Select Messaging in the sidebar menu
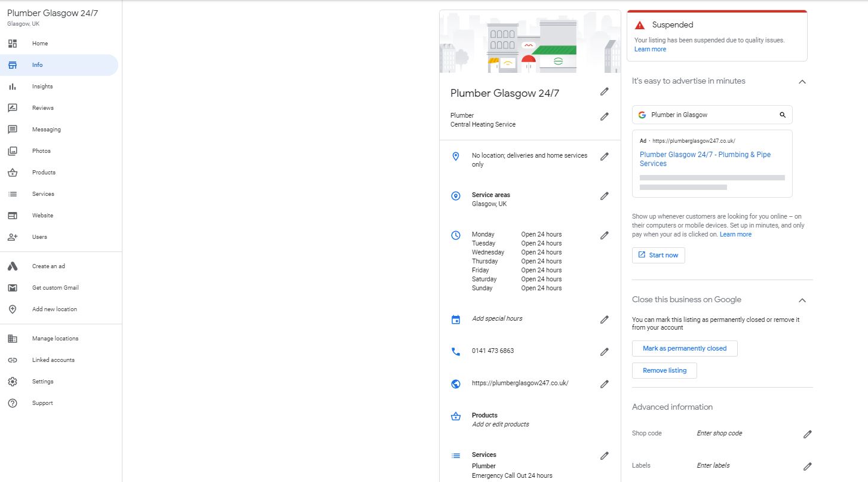 point(47,130)
